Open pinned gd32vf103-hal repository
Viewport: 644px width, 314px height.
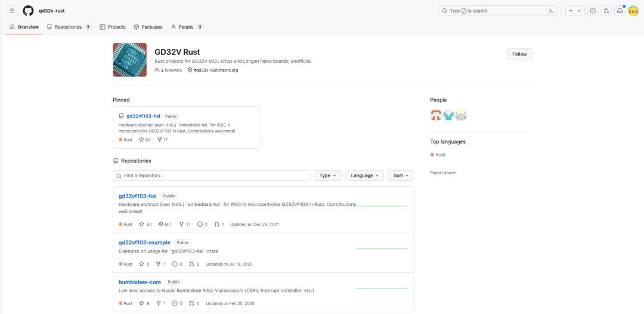(143, 116)
